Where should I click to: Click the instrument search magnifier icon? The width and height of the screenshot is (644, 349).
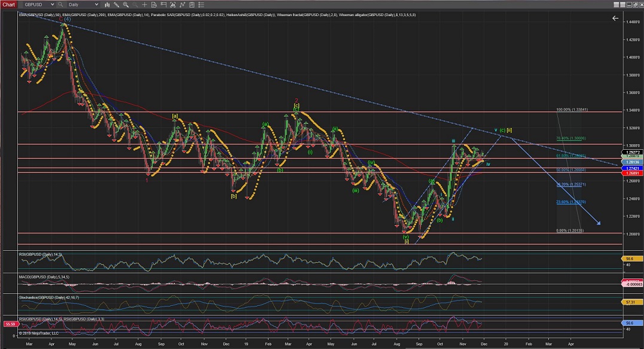60,4
